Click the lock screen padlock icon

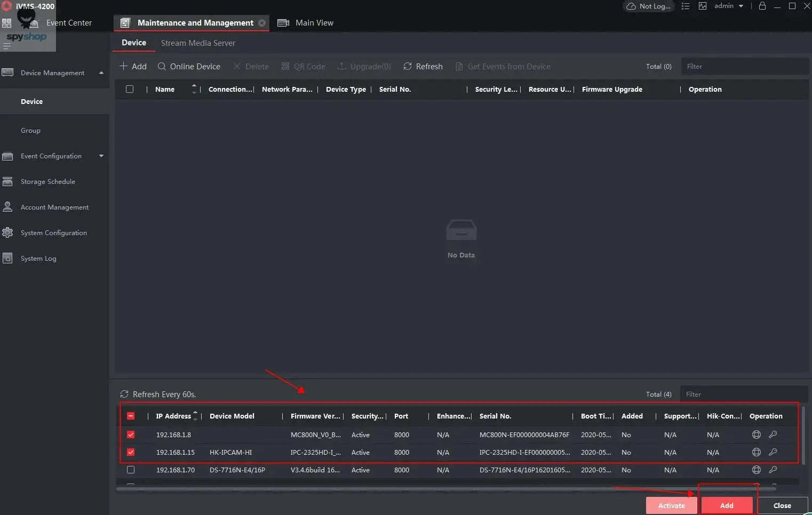click(762, 6)
